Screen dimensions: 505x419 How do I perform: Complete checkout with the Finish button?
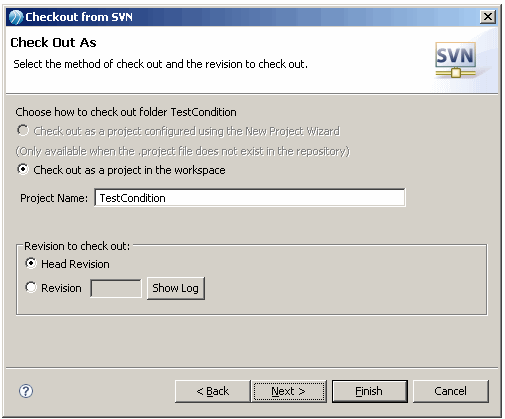[x=369, y=391]
